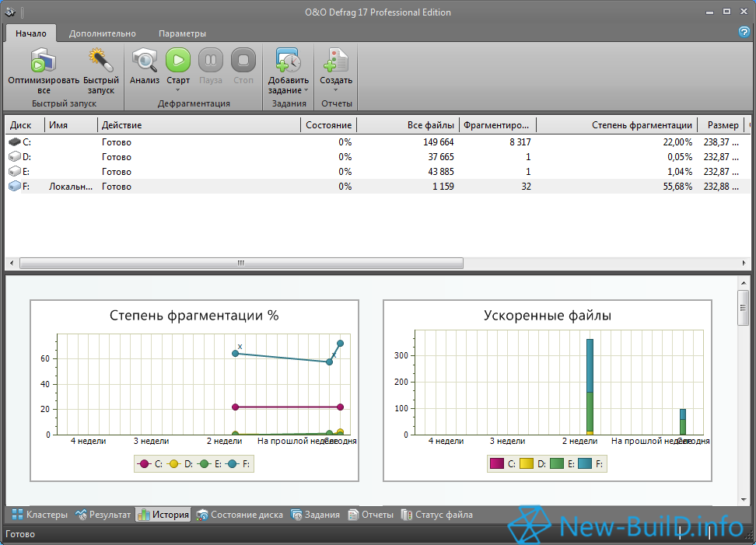Click E: legend swatch in Ускоренные файлы chart
Viewport: 756px width, 545px height.
coord(556,463)
